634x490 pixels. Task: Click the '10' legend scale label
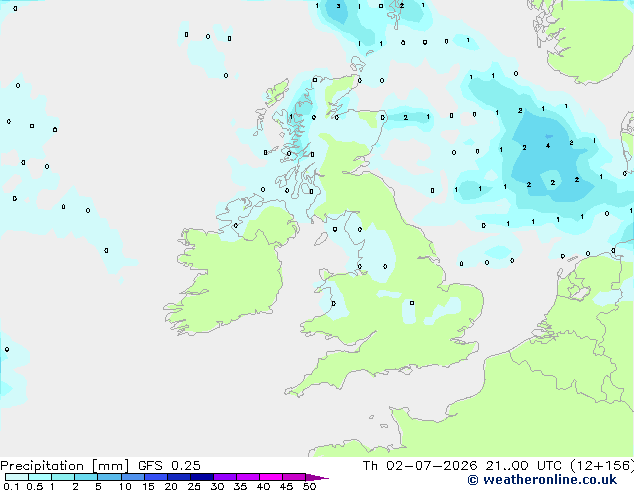(125, 486)
